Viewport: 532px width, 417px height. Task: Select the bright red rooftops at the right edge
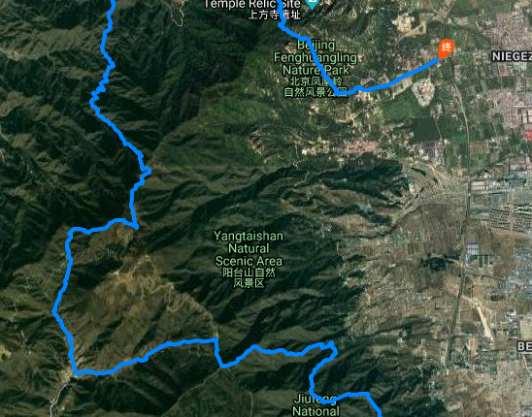(528, 135)
